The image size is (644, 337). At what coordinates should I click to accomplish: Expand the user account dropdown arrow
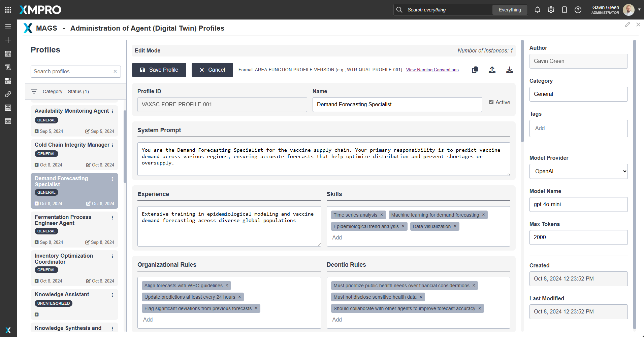pyautogui.click(x=639, y=10)
